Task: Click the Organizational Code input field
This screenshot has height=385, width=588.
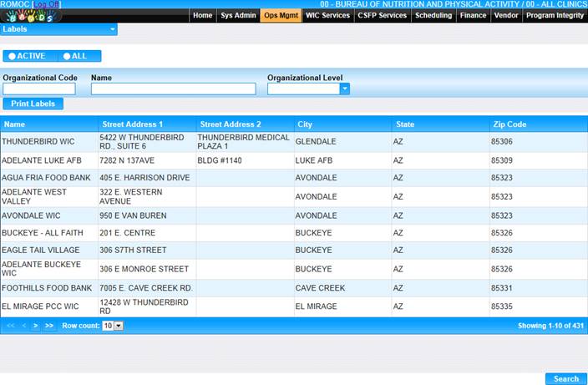Action: tap(39, 89)
